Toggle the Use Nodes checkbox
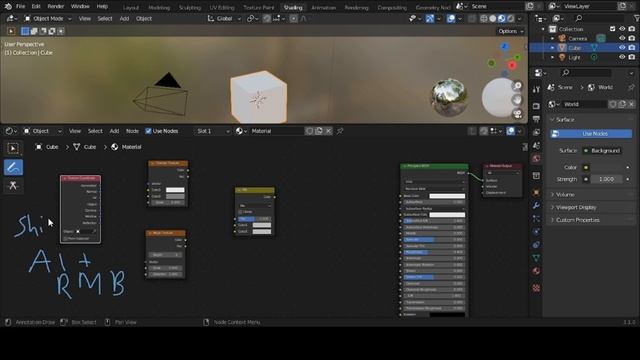Screen dimensions: 640x360 149,131
